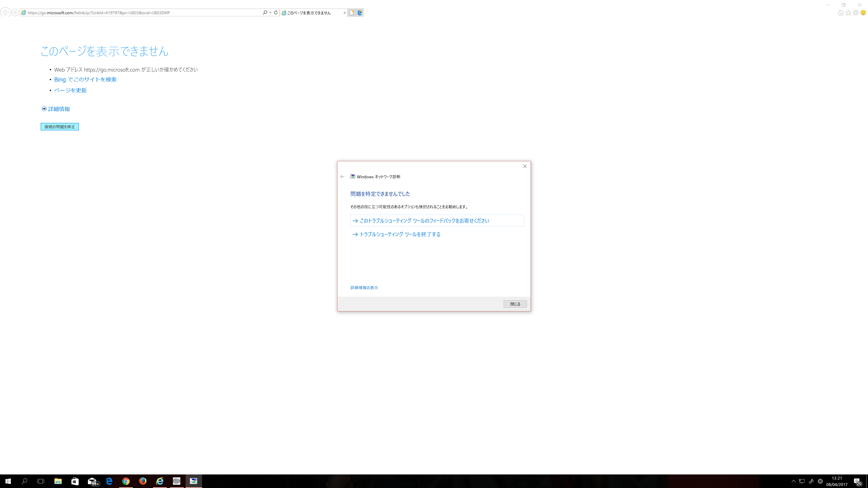The height and width of the screenshot is (488, 868).
Task: Click the IE Home icon
Action: [840, 13]
